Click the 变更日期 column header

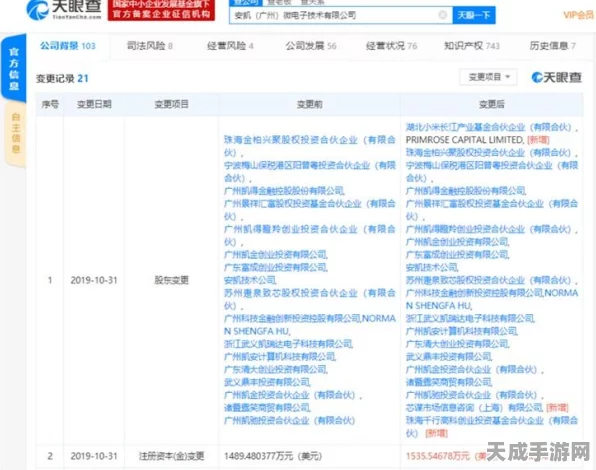[94, 104]
